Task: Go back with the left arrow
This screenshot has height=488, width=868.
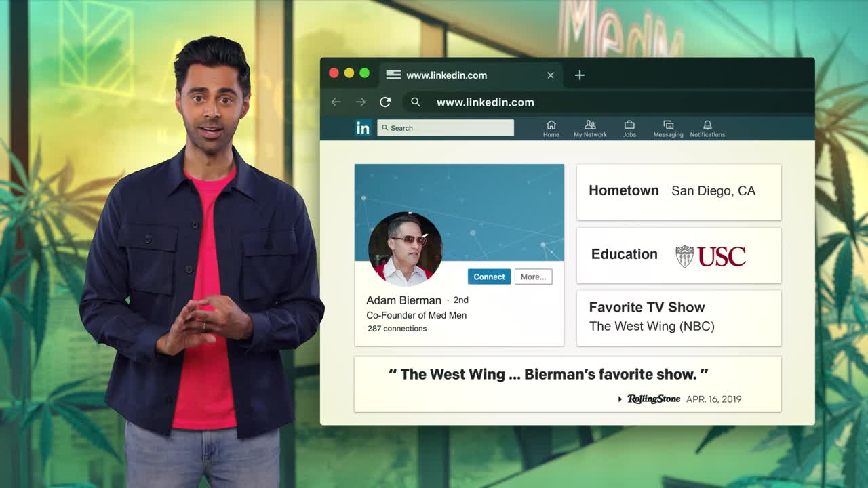Action: [336, 102]
